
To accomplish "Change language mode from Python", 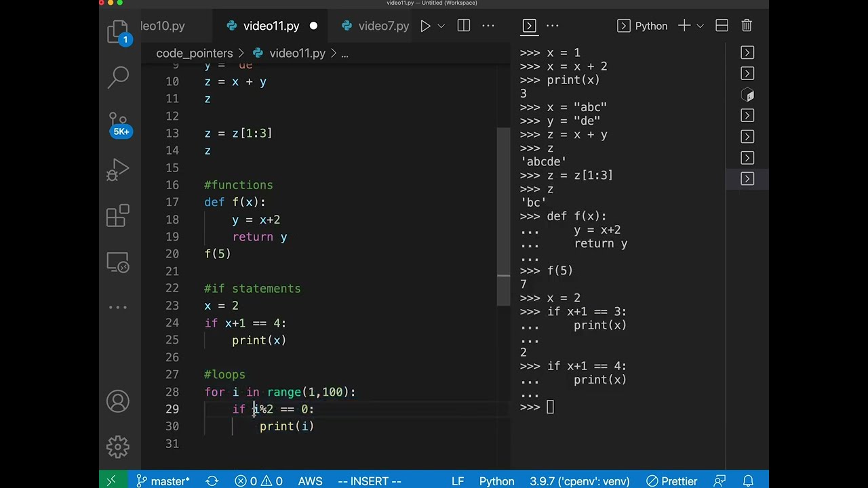I will (x=496, y=481).
